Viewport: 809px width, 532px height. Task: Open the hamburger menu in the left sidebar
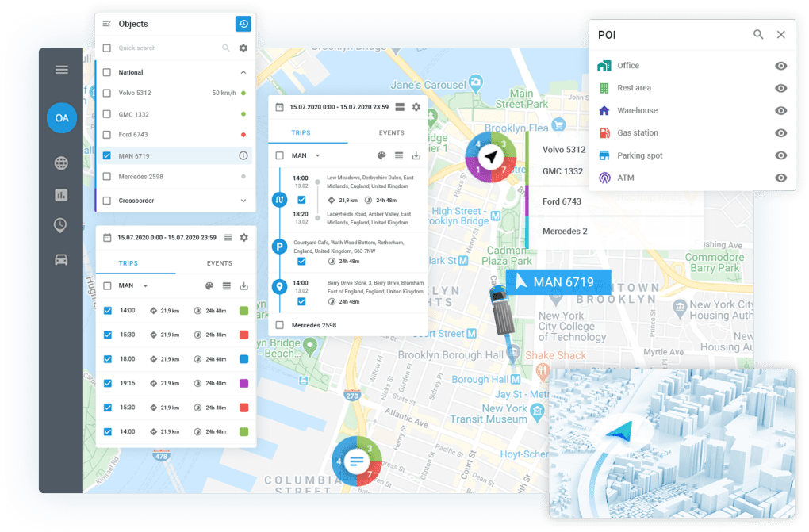pos(62,69)
